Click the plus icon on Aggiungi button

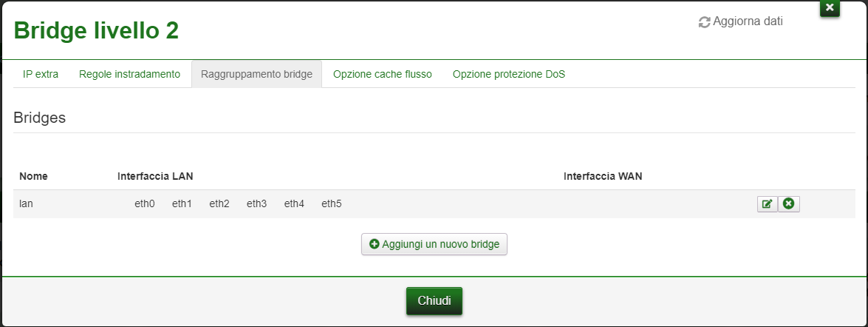[x=375, y=244]
